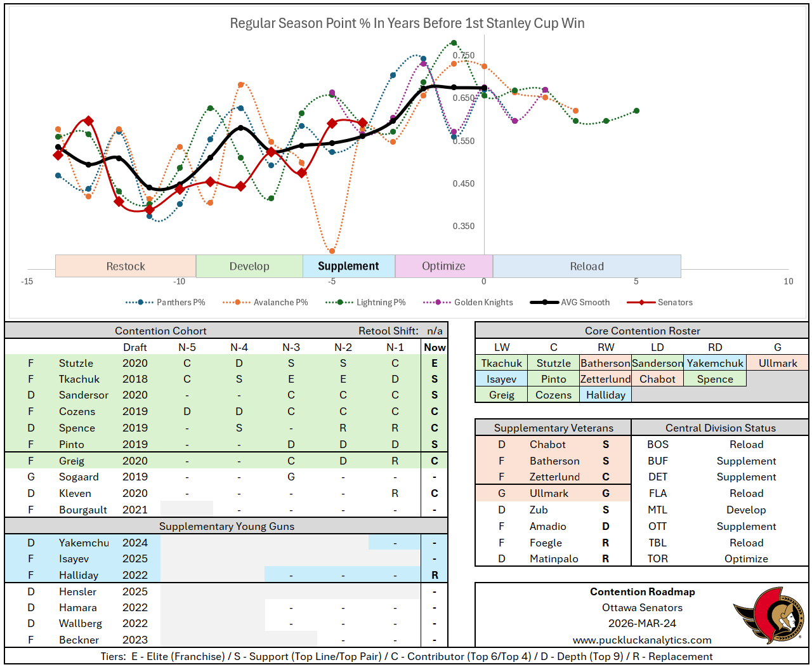The width and height of the screenshot is (812, 667).
Task: Open the www.puckluckanalytics.com link
Action: pos(642,640)
